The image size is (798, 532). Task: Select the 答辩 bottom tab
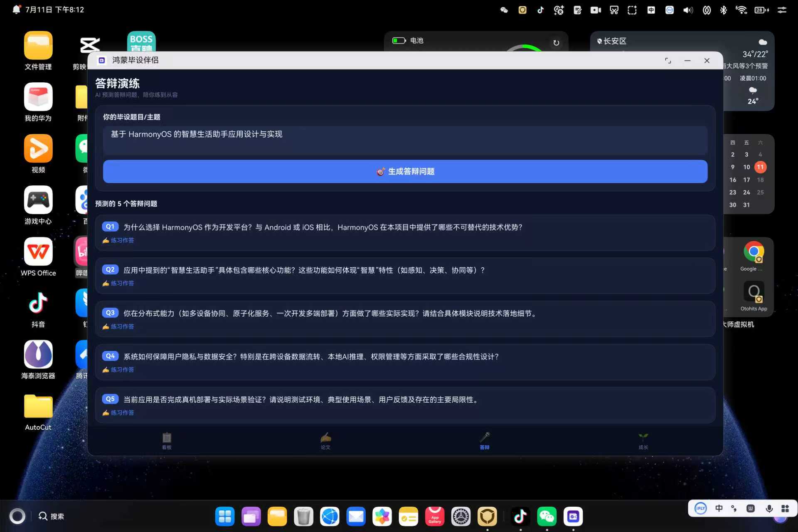tap(485, 441)
